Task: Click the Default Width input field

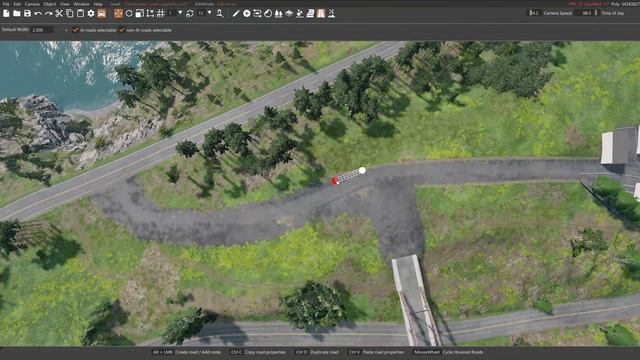Action: click(42, 30)
